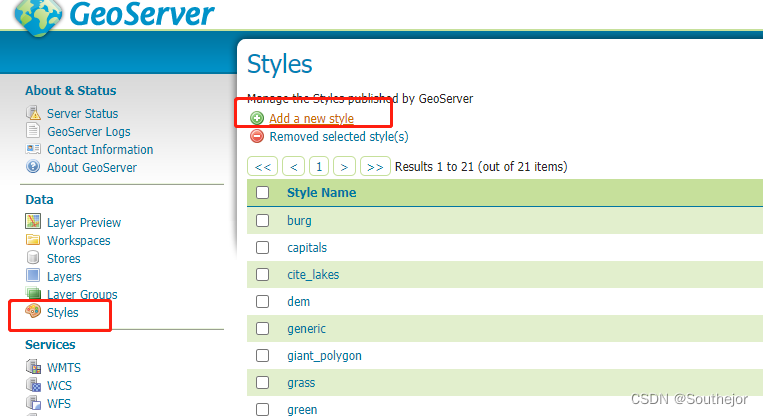
Task: Open WFS service settings
Action: click(58, 403)
